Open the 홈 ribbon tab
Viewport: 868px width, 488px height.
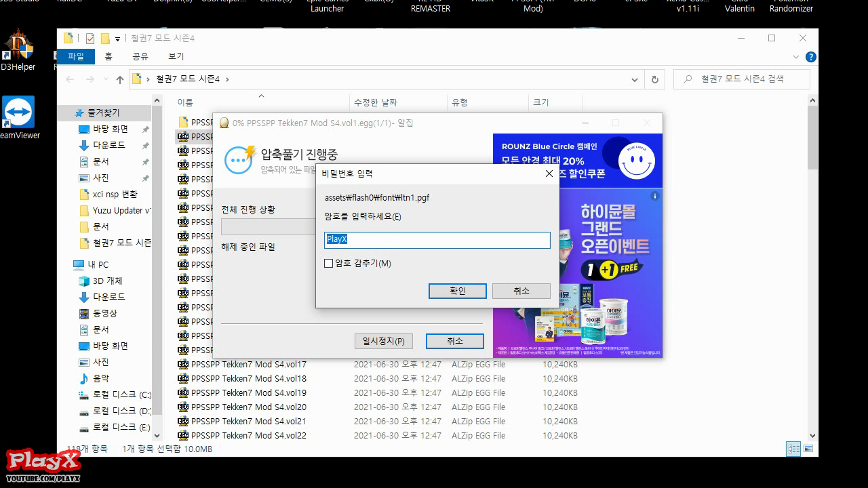tap(108, 56)
